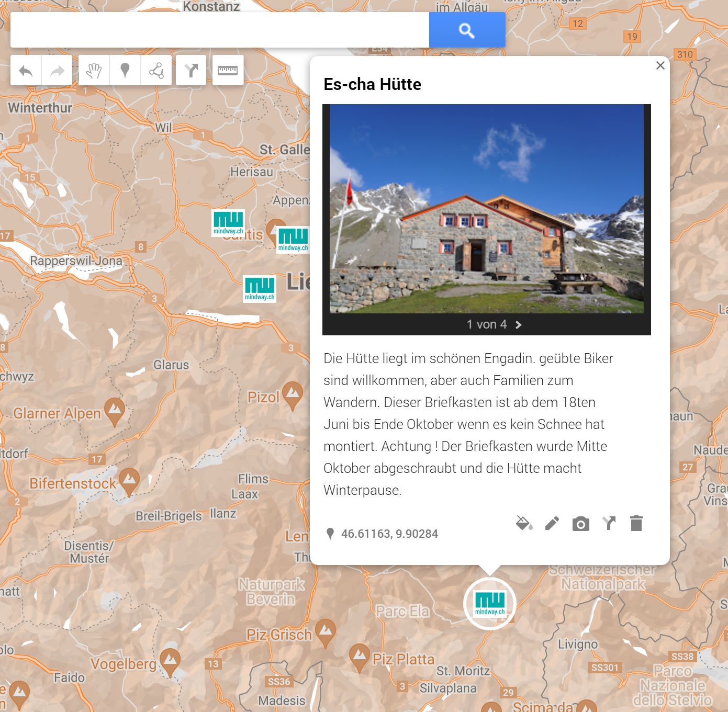Click the Flims label on map
The image size is (728, 712).
253,479
